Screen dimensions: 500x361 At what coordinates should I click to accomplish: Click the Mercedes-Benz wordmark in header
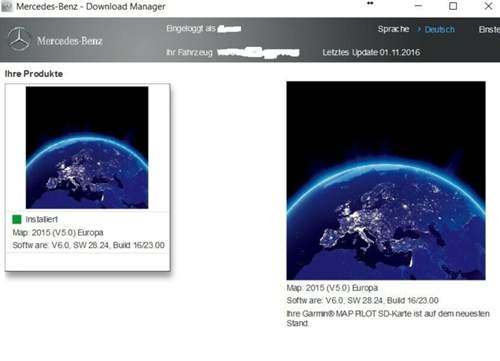(x=70, y=41)
